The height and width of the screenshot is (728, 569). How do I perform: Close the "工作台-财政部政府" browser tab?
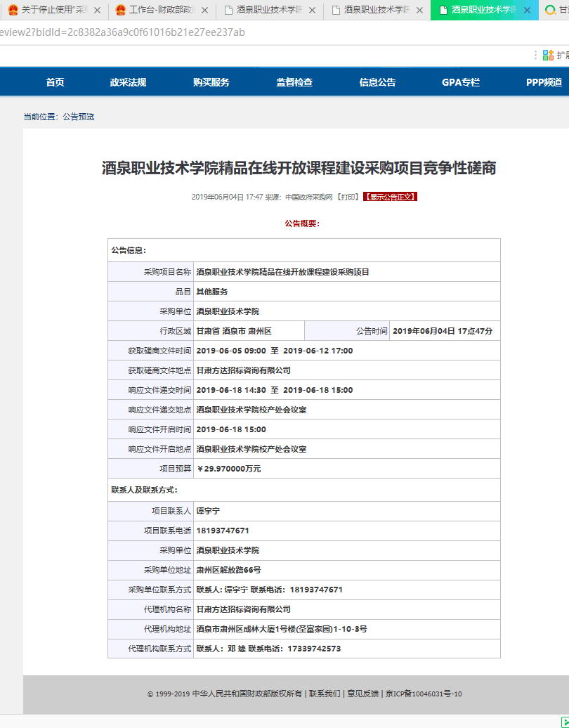coord(204,11)
